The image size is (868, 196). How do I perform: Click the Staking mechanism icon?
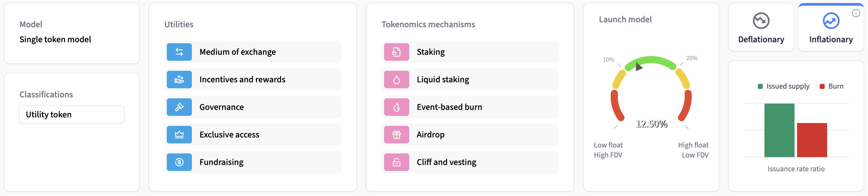396,52
